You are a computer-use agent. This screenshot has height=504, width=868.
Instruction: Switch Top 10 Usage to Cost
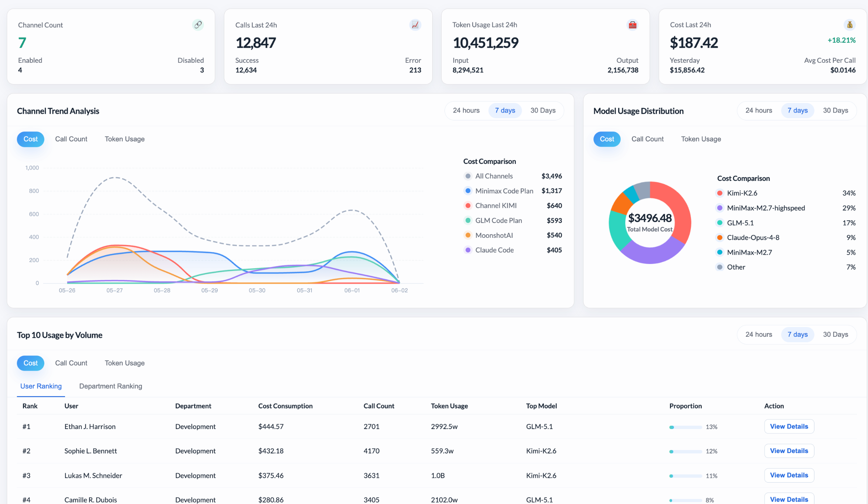(x=31, y=363)
